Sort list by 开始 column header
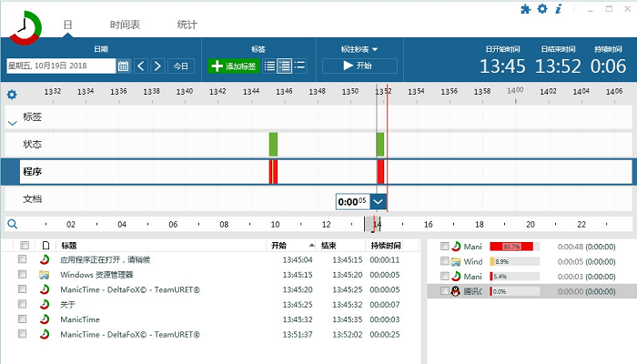Viewport: 637px width, 364px height. point(278,245)
